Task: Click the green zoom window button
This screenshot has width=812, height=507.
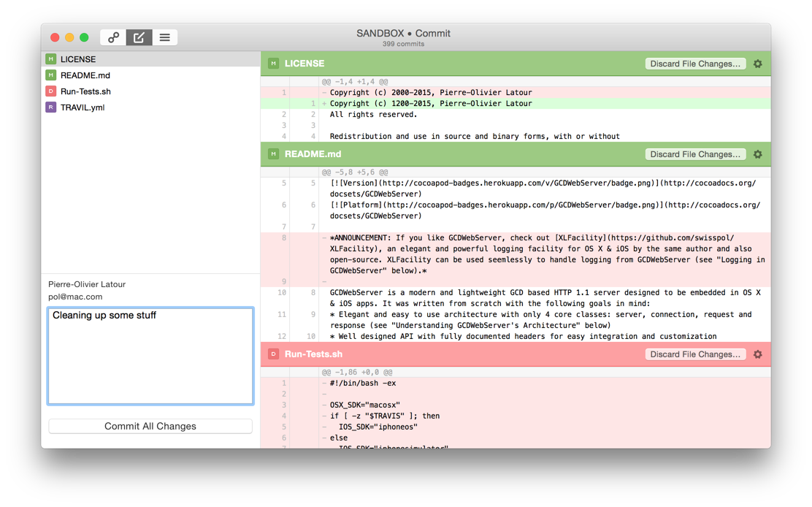Action: [x=84, y=37]
